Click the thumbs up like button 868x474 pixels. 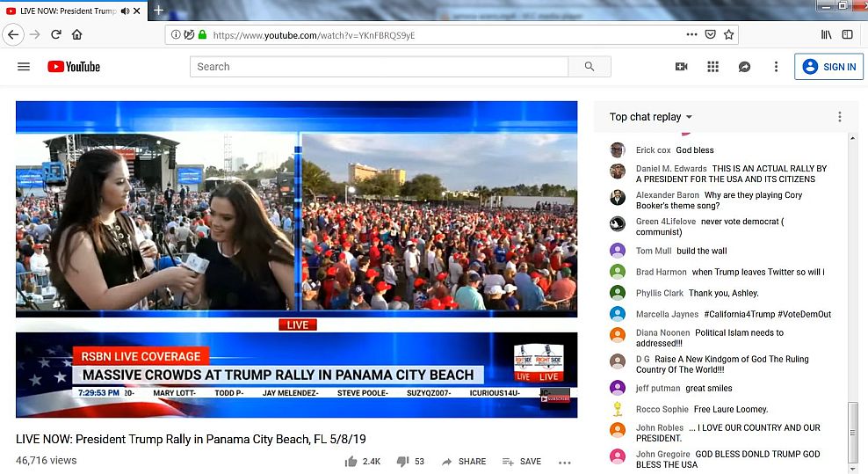pyautogui.click(x=351, y=462)
